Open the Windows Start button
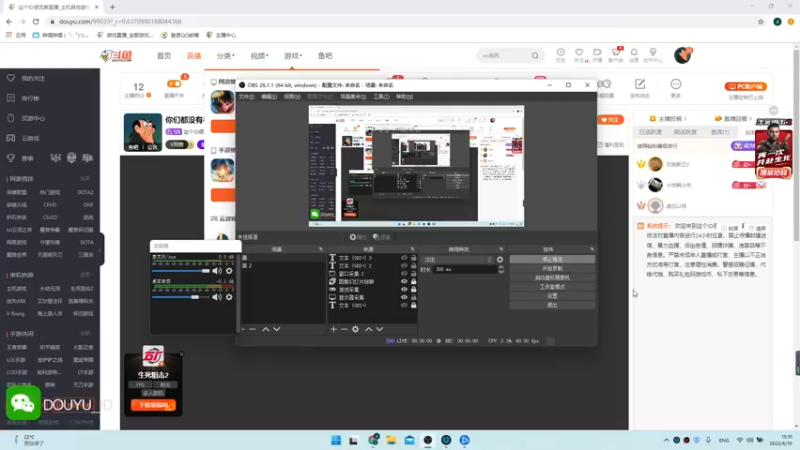800x450 pixels. click(x=336, y=440)
